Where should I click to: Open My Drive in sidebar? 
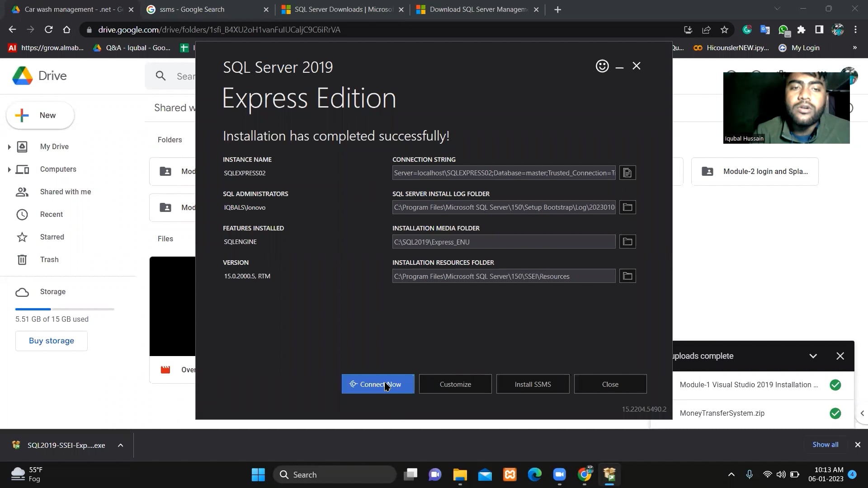coord(54,146)
